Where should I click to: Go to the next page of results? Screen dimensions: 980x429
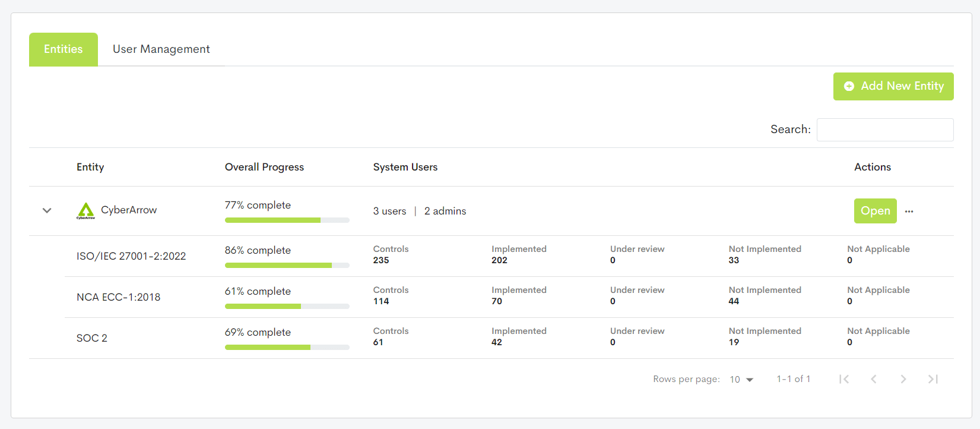pos(903,379)
